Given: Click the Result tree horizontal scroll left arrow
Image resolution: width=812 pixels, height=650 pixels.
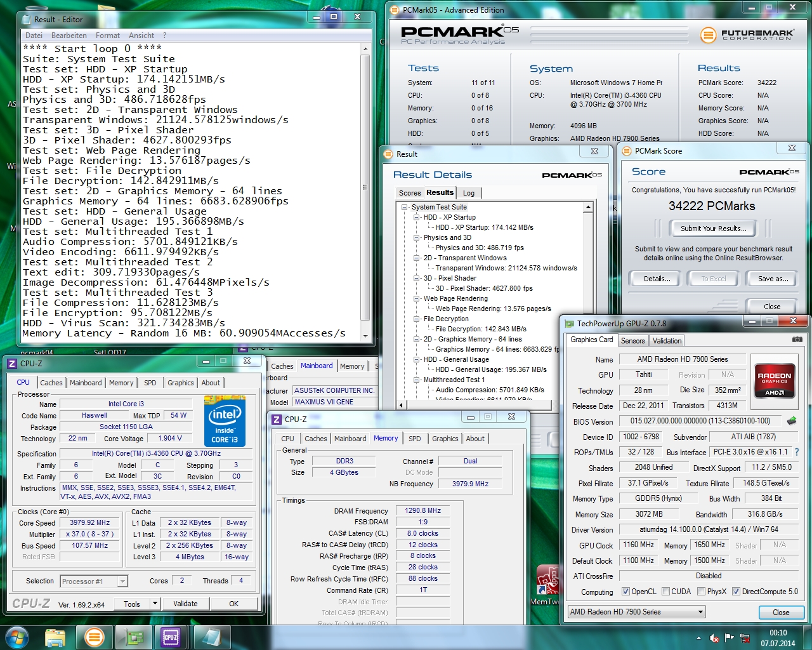Looking at the screenshot, I should (402, 405).
